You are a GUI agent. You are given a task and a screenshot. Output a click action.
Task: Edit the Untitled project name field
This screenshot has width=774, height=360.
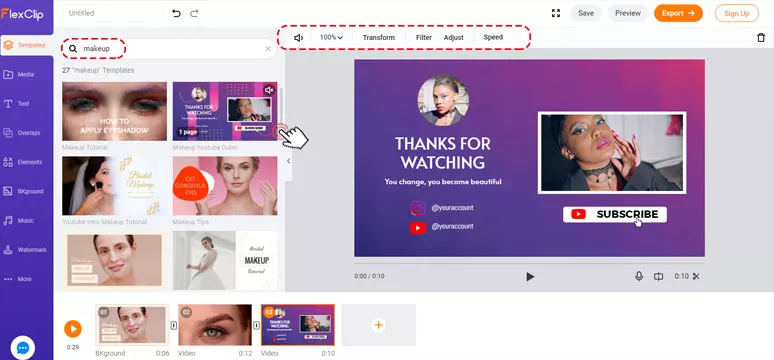point(113,13)
